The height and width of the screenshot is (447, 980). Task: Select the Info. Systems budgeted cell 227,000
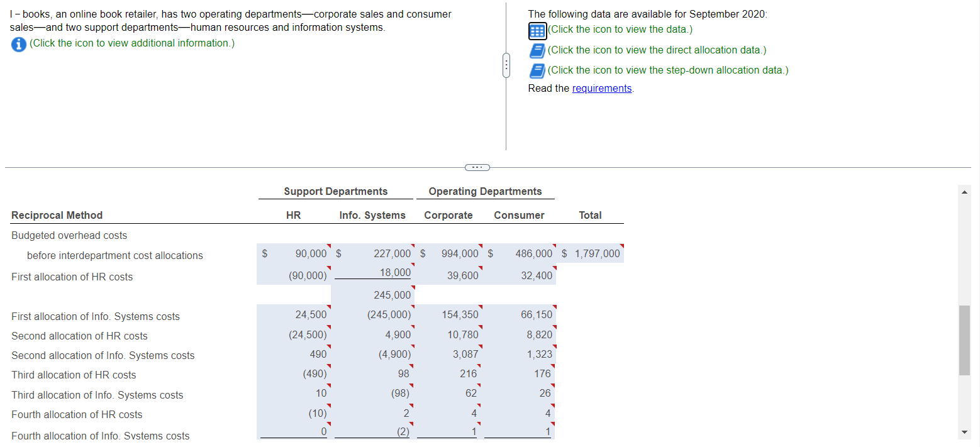click(x=373, y=253)
